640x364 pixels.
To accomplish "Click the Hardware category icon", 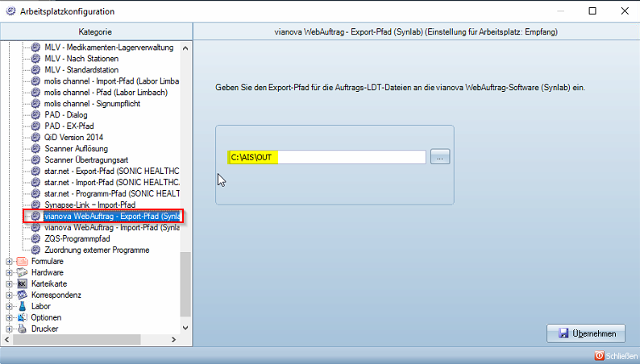I will tap(23, 273).
